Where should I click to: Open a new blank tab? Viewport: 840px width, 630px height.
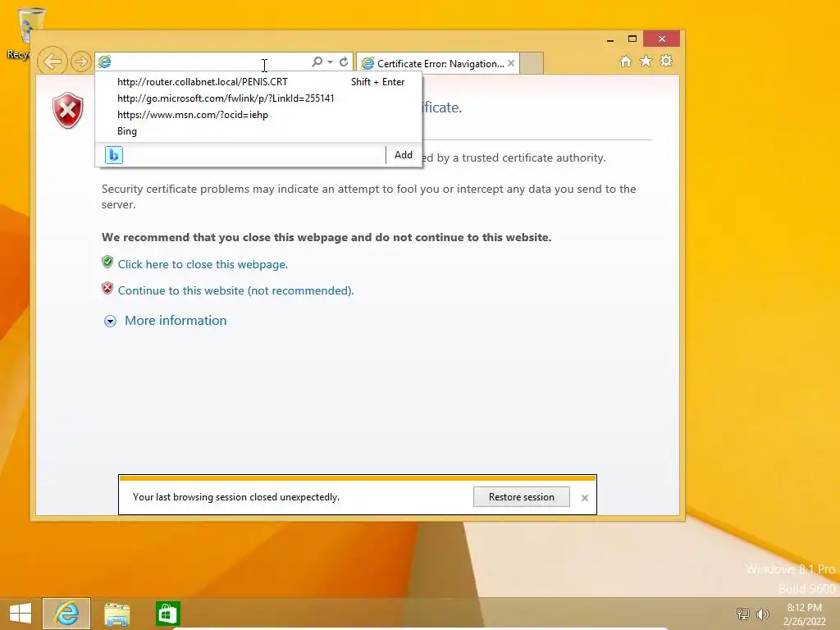(531, 63)
